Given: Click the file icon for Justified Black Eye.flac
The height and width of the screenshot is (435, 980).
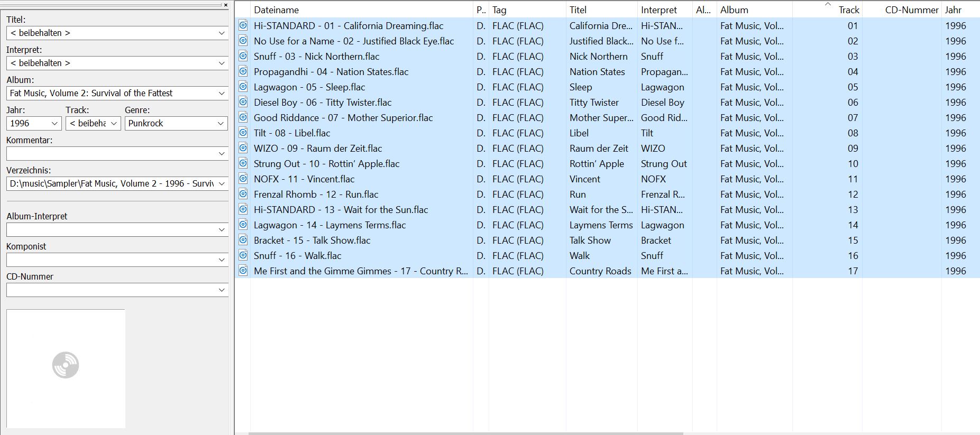Looking at the screenshot, I should 243,40.
